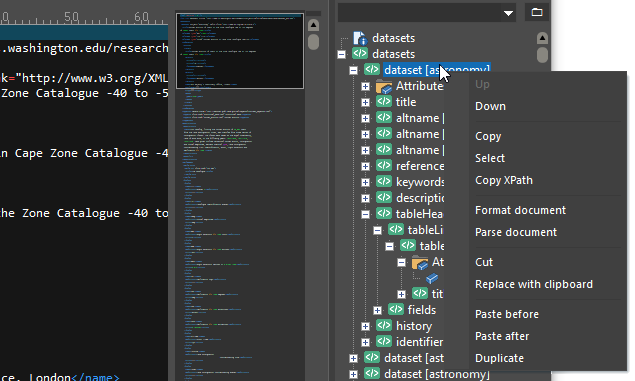Collapse the selected dataset [astronomy] node
The image size is (635, 381).
pos(354,70)
